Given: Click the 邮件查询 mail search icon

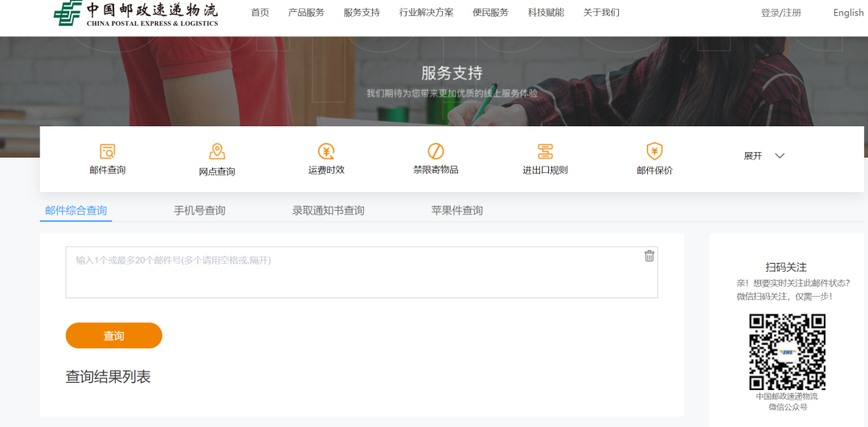Looking at the screenshot, I should click(x=108, y=151).
